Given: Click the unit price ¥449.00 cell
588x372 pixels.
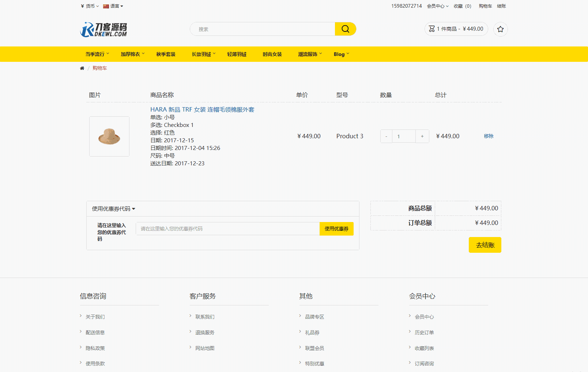Looking at the screenshot, I should 309,136.
